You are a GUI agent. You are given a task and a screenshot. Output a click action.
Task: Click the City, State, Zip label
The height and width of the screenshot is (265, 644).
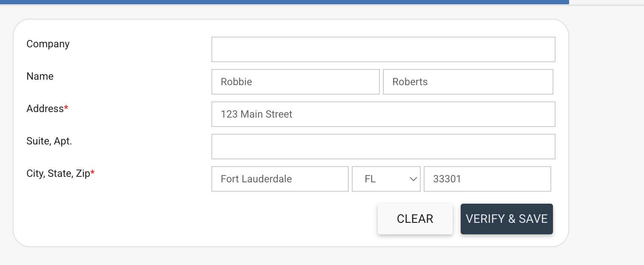58,173
